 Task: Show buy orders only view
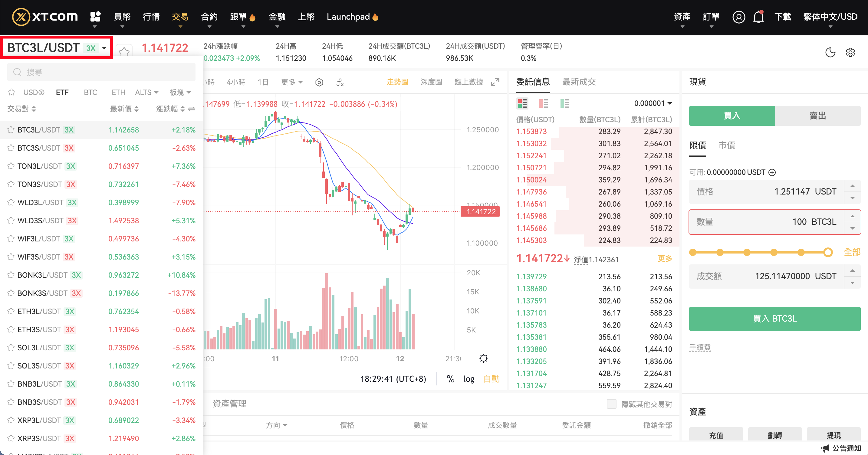564,103
